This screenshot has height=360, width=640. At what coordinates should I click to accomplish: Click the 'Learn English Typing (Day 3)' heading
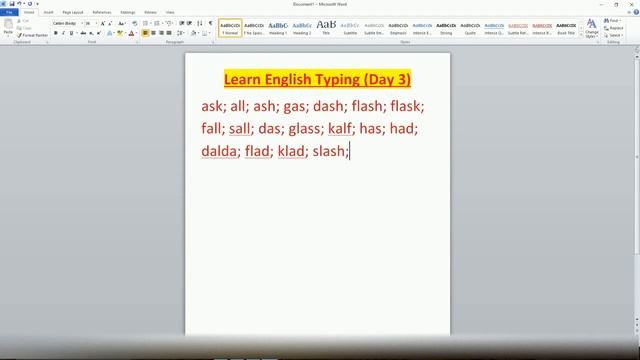tap(317, 79)
